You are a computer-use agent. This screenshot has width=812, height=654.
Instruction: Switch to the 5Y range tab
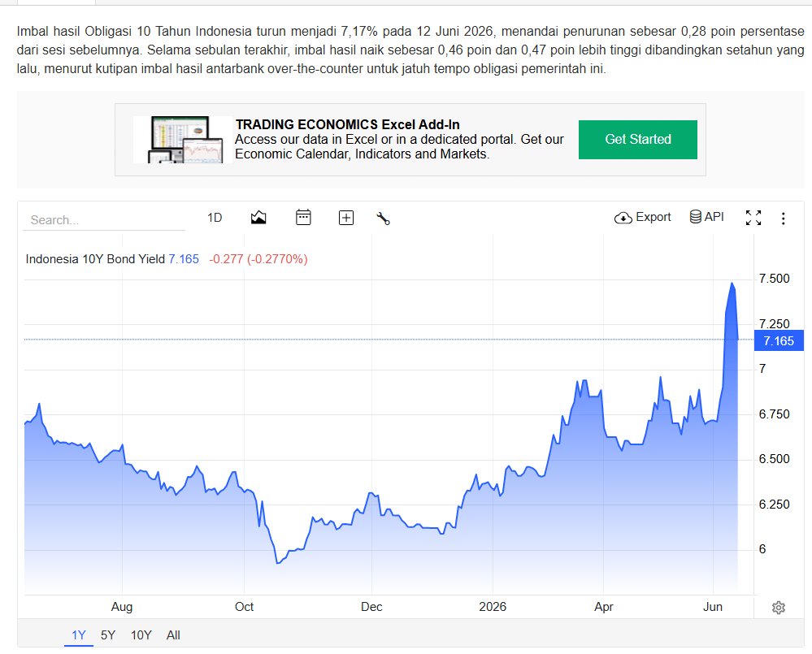[x=108, y=635]
